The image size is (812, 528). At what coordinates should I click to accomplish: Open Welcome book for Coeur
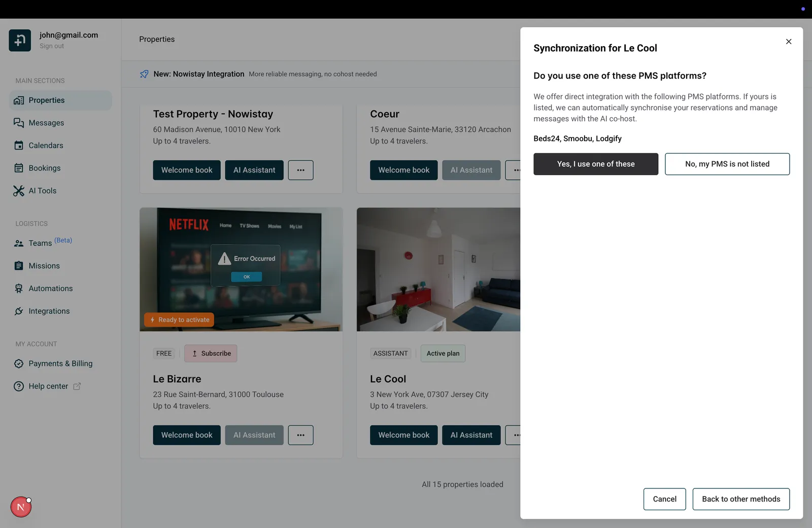coord(403,170)
